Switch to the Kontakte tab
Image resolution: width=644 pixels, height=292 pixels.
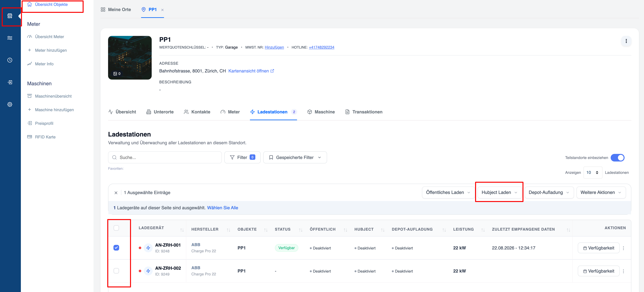(x=197, y=112)
